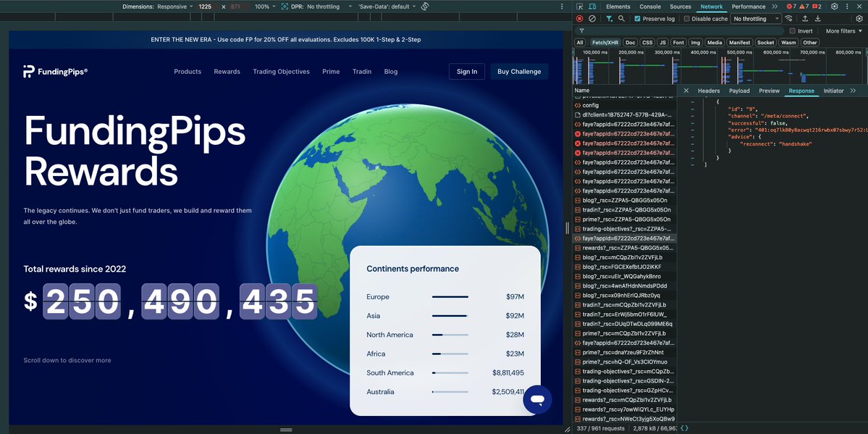This screenshot has height=434, width=868.
Task: Click the red error count badge
Action: coord(791,7)
